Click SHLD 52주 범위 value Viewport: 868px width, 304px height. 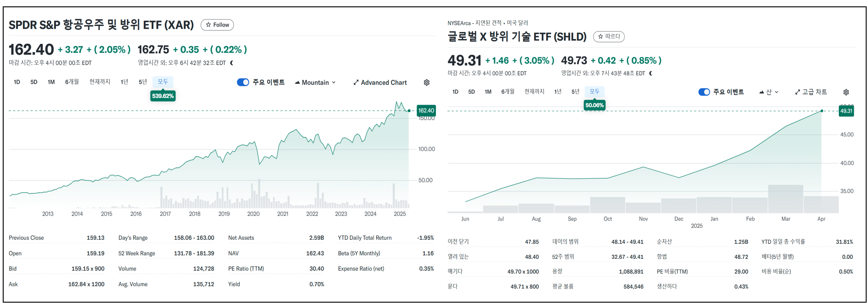coord(628,257)
